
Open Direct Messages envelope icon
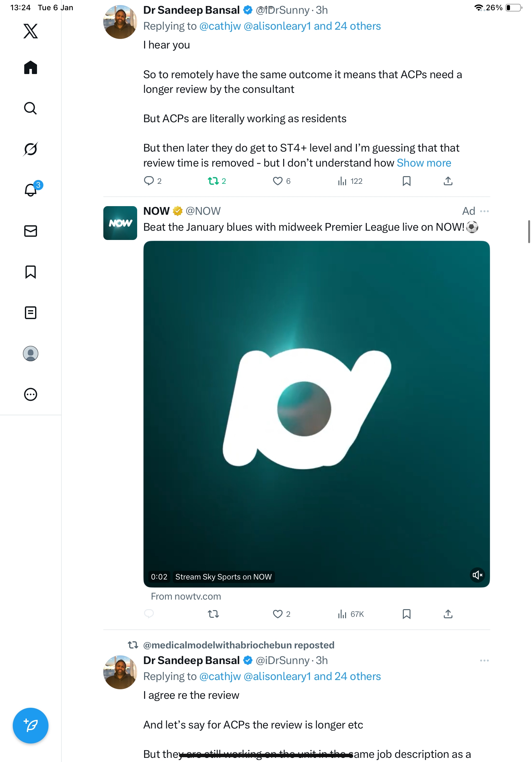[31, 231]
